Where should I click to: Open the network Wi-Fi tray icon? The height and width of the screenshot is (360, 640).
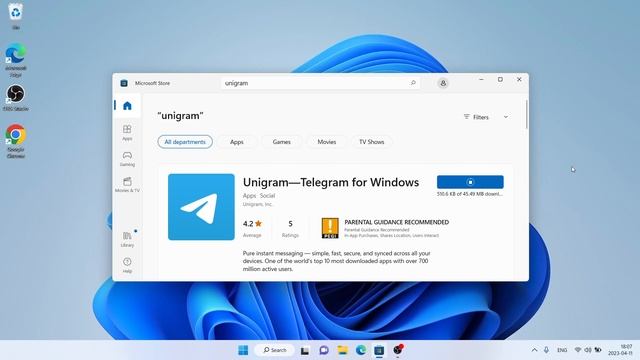(x=578, y=350)
